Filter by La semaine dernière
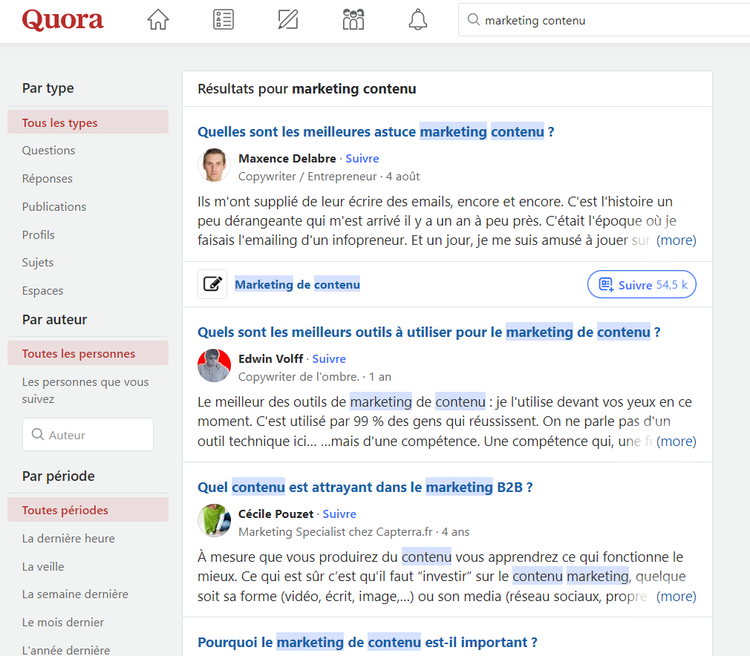Screen dimensions: 750x656 pos(75,594)
